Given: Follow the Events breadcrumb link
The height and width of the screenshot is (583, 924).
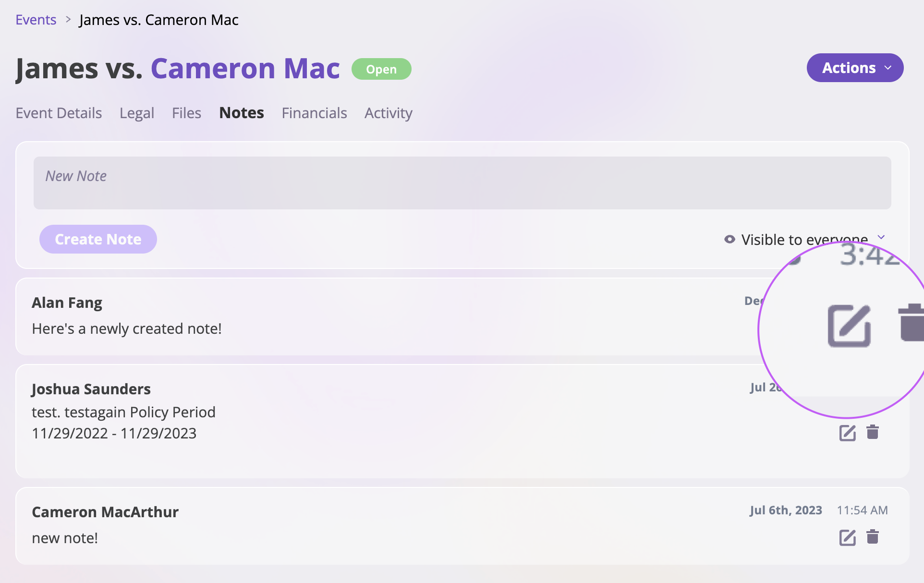Looking at the screenshot, I should 36,20.
